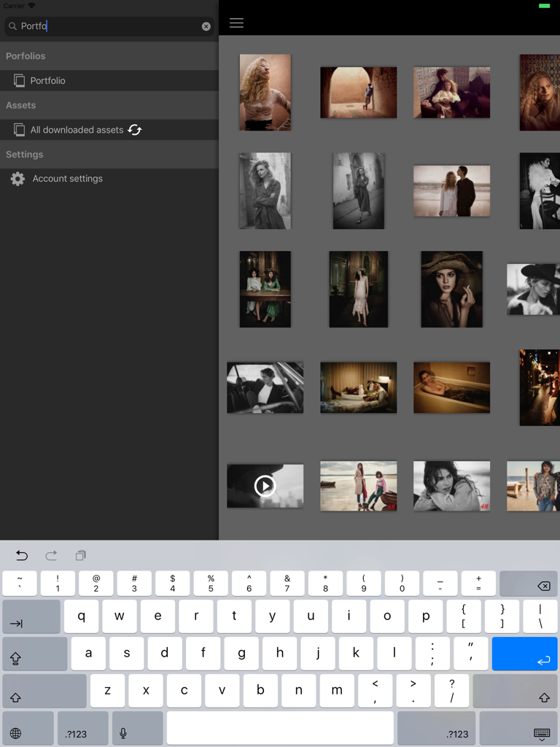The width and height of the screenshot is (560, 747).
Task: Toggle the caps lock key
Action: point(35,654)
